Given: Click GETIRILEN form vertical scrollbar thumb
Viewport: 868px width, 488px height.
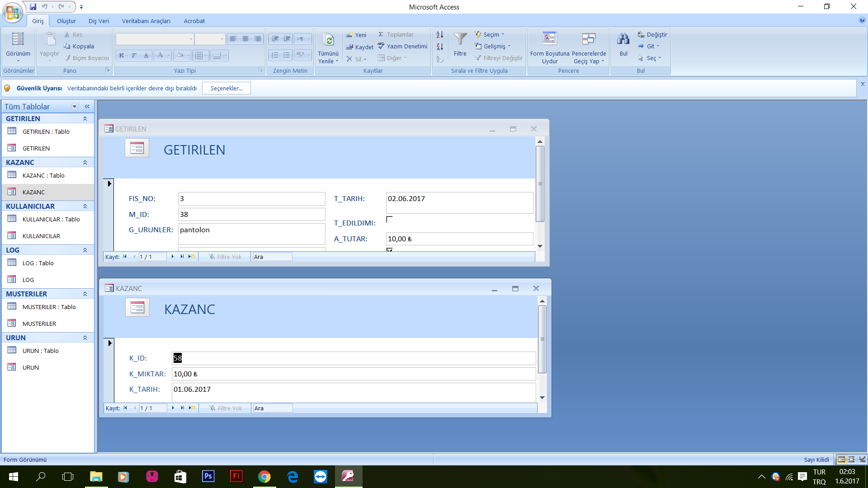Looking at the screenshot, I should coord(540,183).
